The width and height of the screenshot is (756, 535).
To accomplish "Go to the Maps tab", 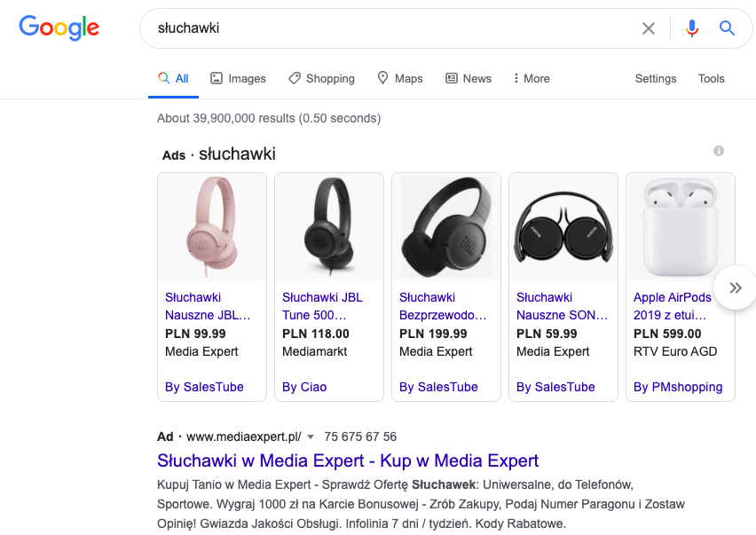I will click(399, 79).
